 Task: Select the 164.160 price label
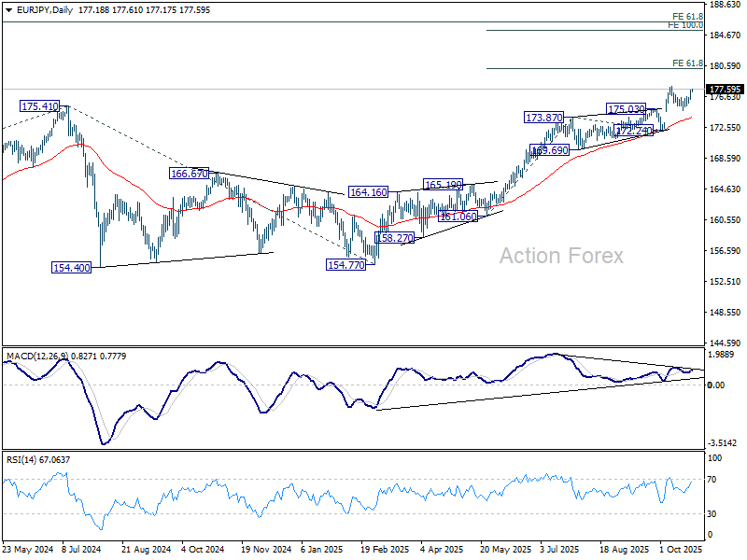tap(368, 192)
